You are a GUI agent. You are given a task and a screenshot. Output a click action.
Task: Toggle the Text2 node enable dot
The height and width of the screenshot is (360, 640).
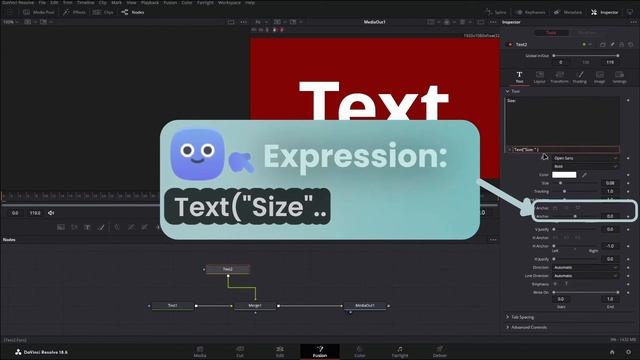510,44
